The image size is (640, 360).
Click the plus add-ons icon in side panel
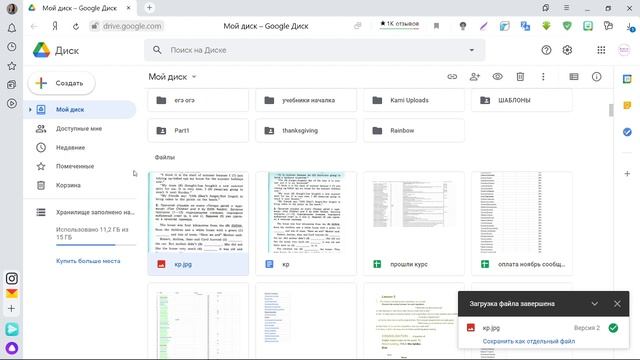pyautogui.click(x=627, y=173)
